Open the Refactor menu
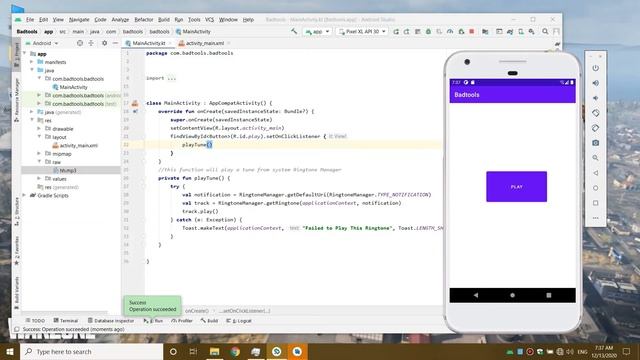The width and height of the screenshot is (640, 360). coord(144,20)
